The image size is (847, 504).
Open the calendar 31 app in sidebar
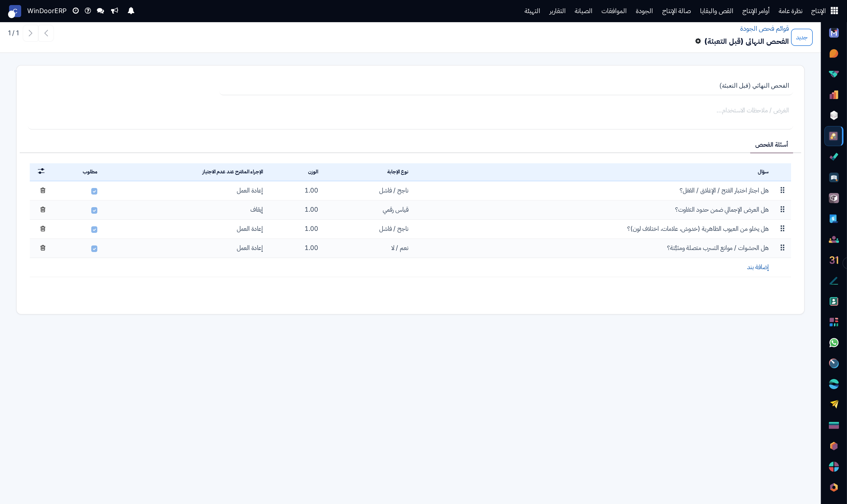834,260
